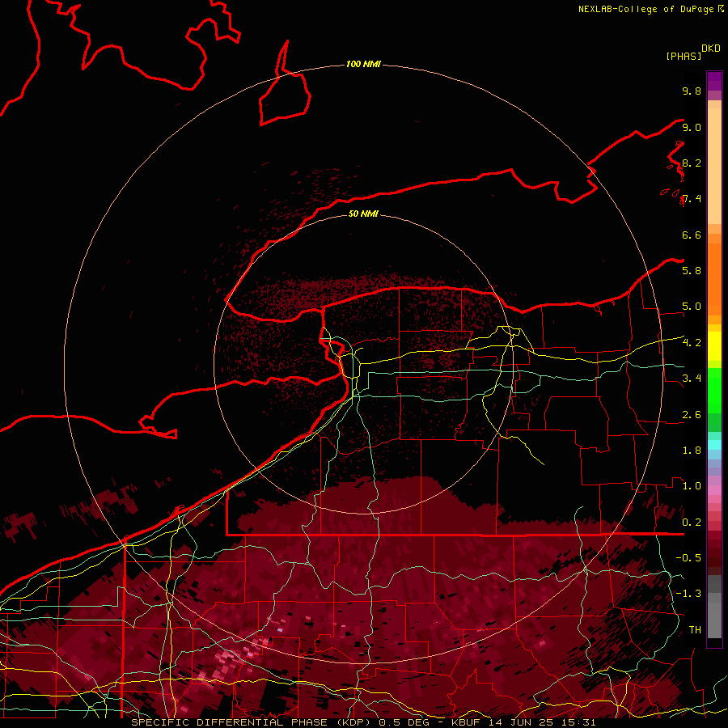Screen dimensions: 728x728
Task: Pick the peach segment of the color bar
Action: (x=714, y=166)
